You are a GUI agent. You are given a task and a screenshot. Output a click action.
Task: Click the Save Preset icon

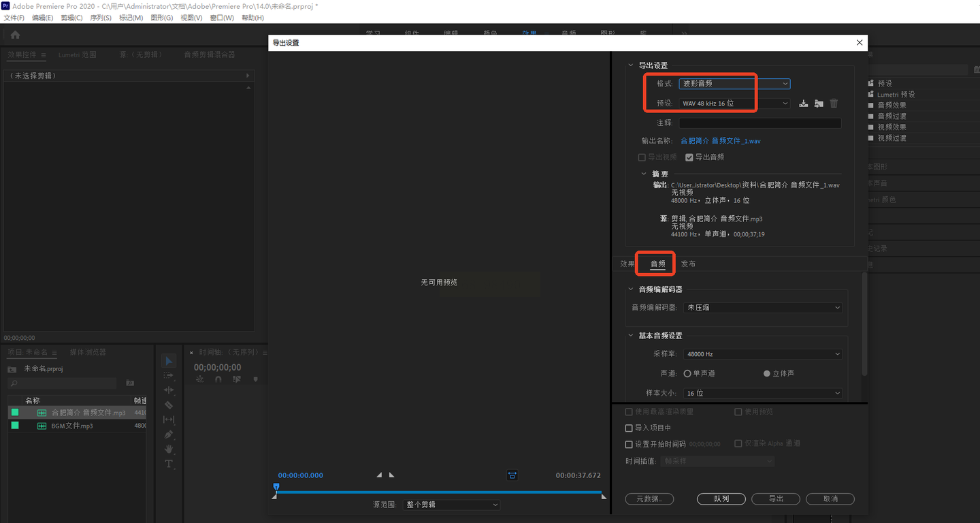[x=804, y=104]
